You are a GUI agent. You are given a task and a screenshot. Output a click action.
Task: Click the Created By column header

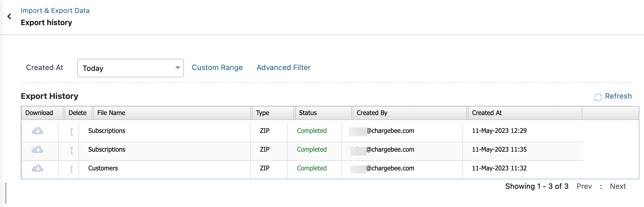click(372, 113)
